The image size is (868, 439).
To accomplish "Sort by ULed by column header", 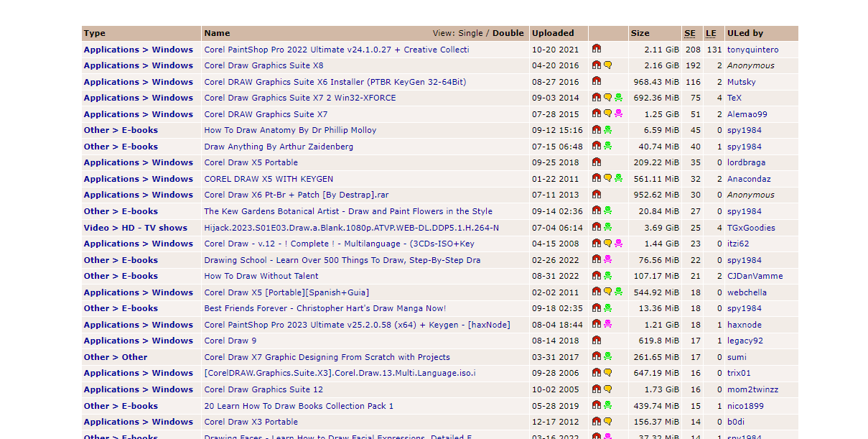I will click(745, 33).
